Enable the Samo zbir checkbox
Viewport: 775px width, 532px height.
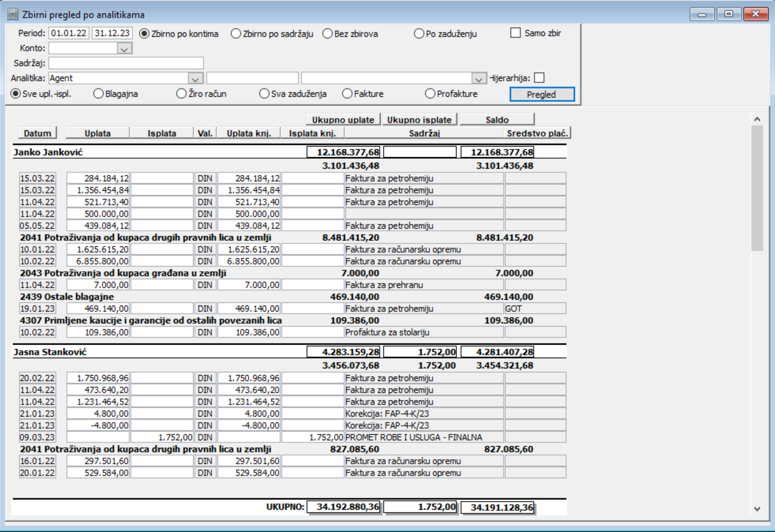(515, 33)
